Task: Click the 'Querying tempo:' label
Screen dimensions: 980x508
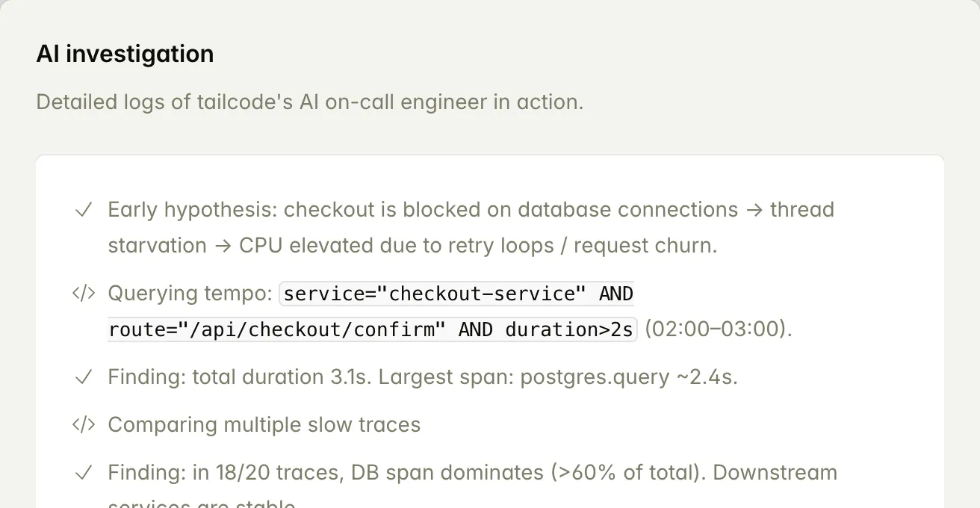Action: (x=190, y=294)
